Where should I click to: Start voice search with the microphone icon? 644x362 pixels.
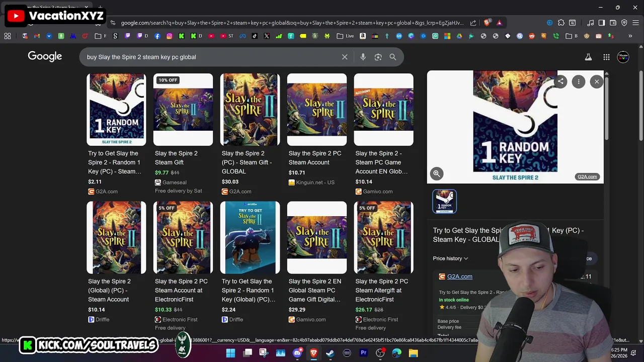[x=363, y=57]
